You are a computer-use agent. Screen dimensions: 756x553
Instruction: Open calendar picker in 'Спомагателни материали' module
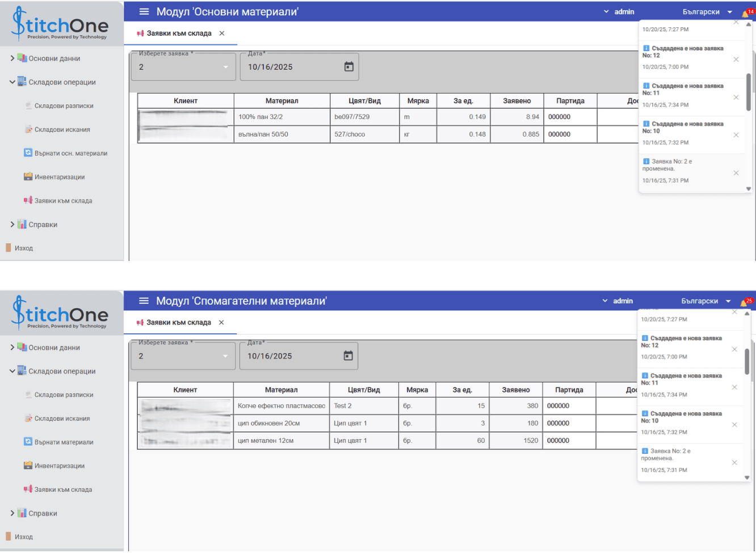click(x=348, y=356)
